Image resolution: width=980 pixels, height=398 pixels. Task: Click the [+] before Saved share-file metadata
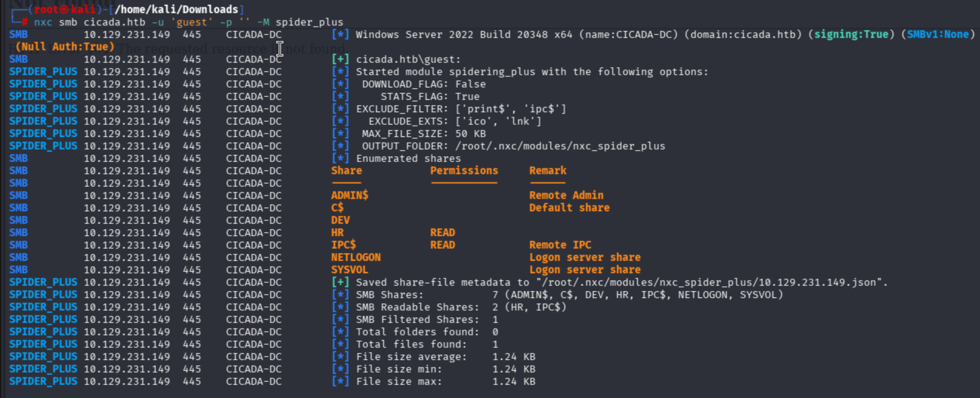click(x=340, y=282)
